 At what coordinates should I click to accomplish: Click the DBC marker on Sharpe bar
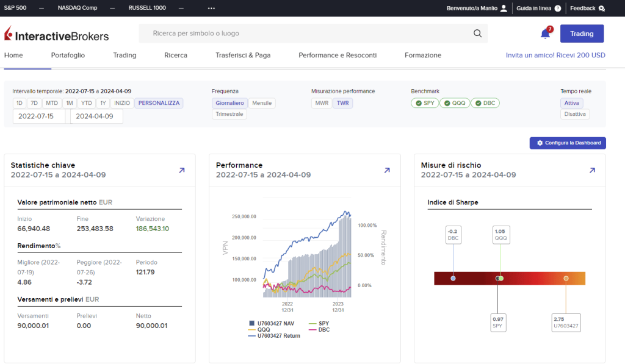[453, 279]
